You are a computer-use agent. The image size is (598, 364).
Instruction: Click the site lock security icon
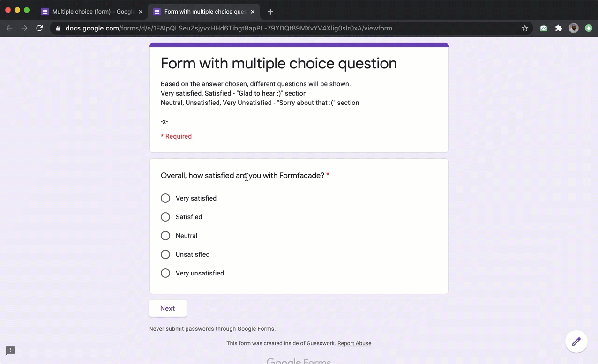pos(58,28)
